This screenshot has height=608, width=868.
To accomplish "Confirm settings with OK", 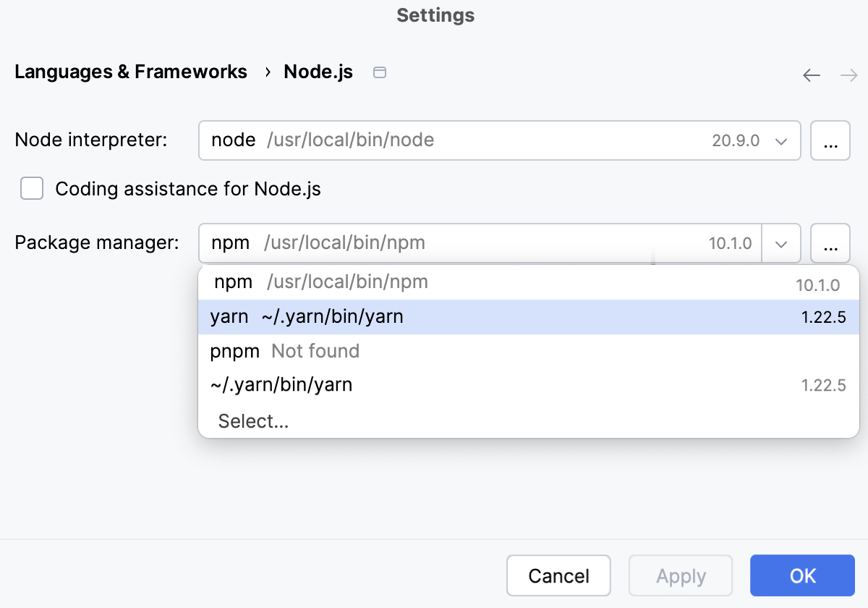I will (802, 575).
